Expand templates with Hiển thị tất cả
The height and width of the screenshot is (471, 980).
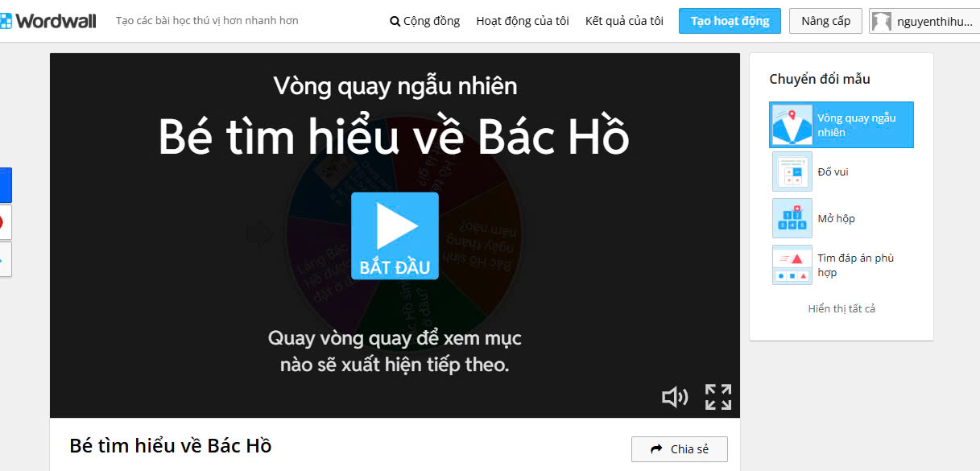[841, 308]
